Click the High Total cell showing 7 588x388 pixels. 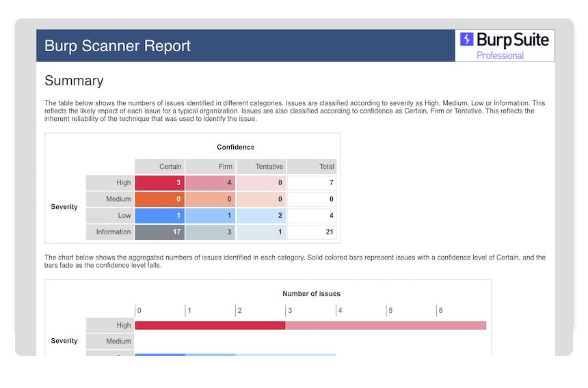pos(312,183)
